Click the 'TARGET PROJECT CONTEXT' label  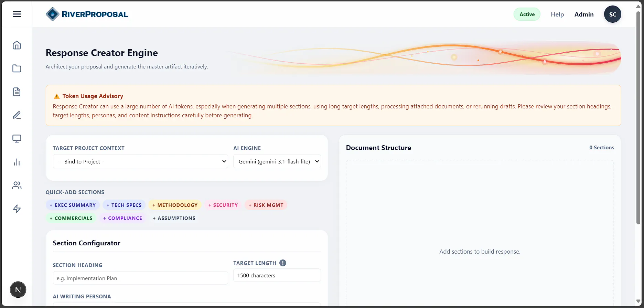pyautogui.click(x=89, y=148)
